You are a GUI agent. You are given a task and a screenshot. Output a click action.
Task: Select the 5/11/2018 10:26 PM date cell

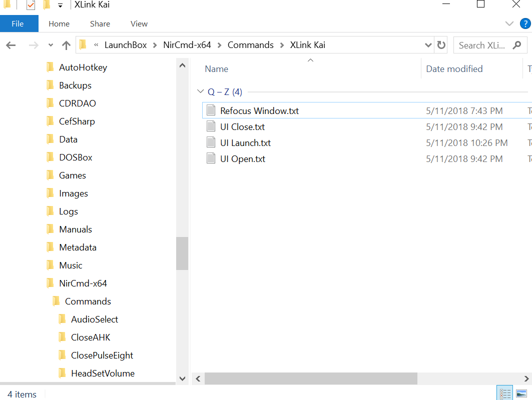pos(467,142)
